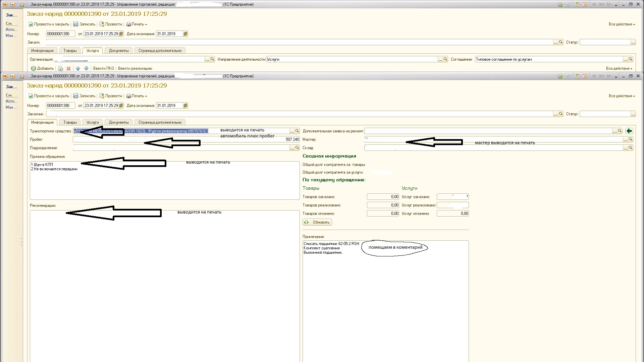Click the green arrow beside Дополнительная заявка на ремонт

pyautogui.click(x=629, y=131)
